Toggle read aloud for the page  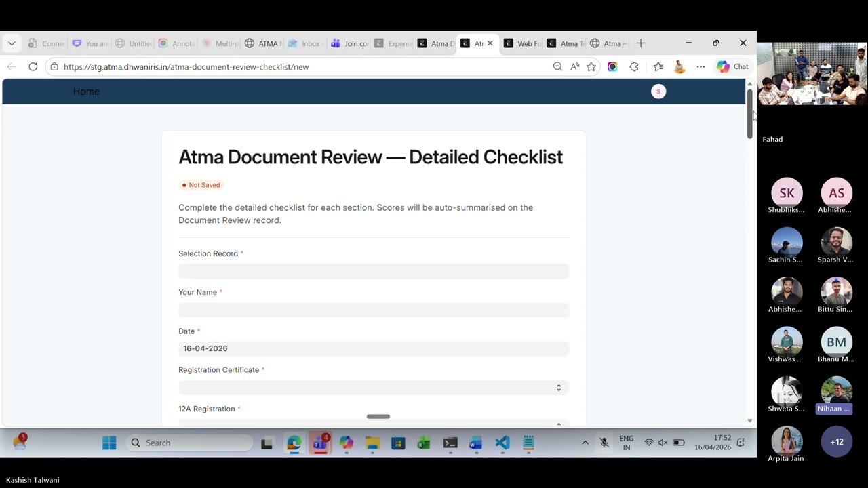[x=574, y=66]
